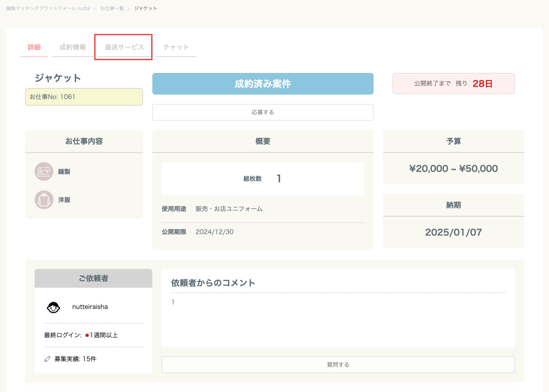Click the お仕事内容 panel header

(x=84, y=141)
